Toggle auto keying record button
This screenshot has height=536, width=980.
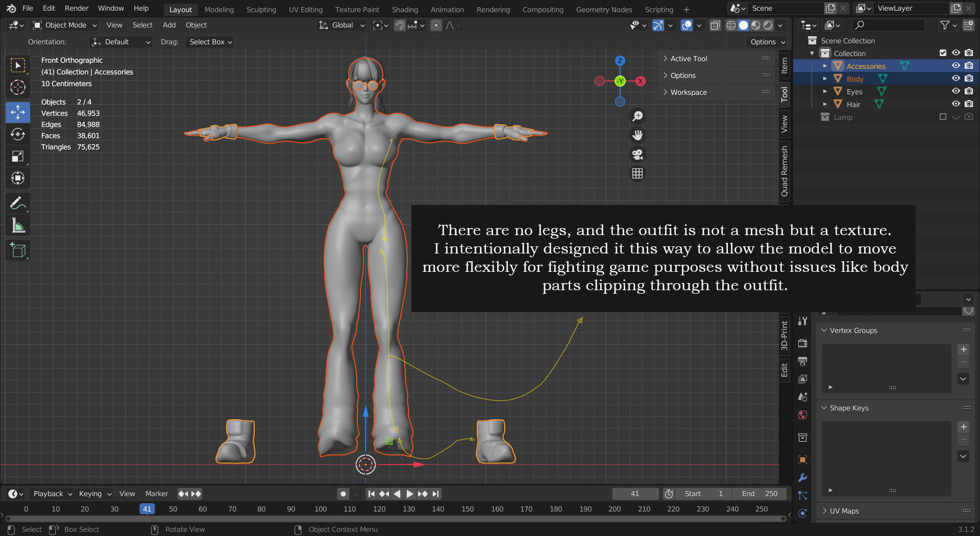tap(343, 494)
